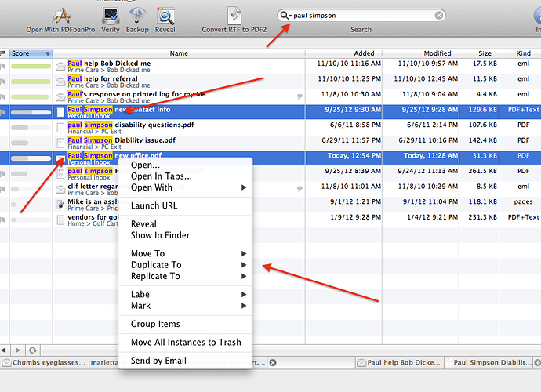Image resolution: width=541 pixels, height=392 pixels.
Task: Click the Reveal magnifier icon
Action: tap(165, 16)
